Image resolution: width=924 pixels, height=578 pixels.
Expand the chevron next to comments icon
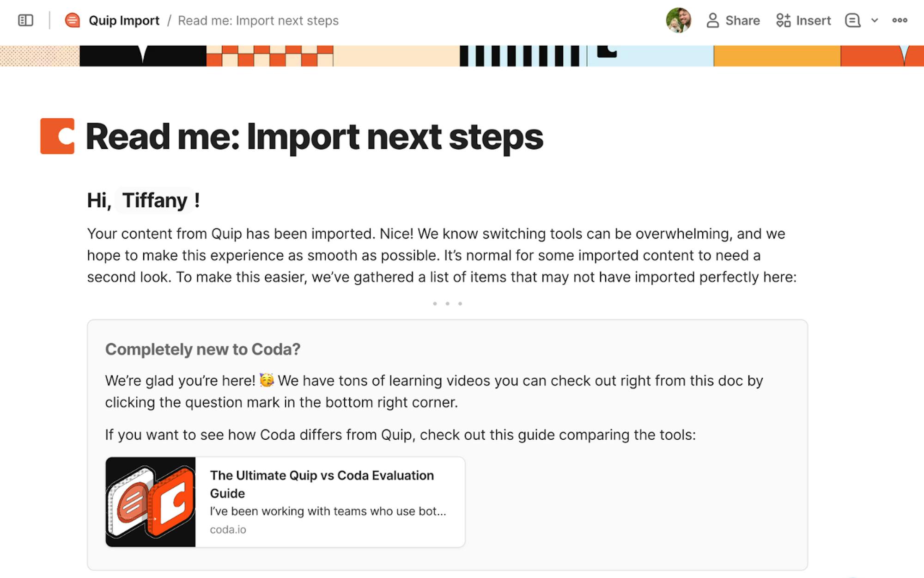click(x=875, y=20)
